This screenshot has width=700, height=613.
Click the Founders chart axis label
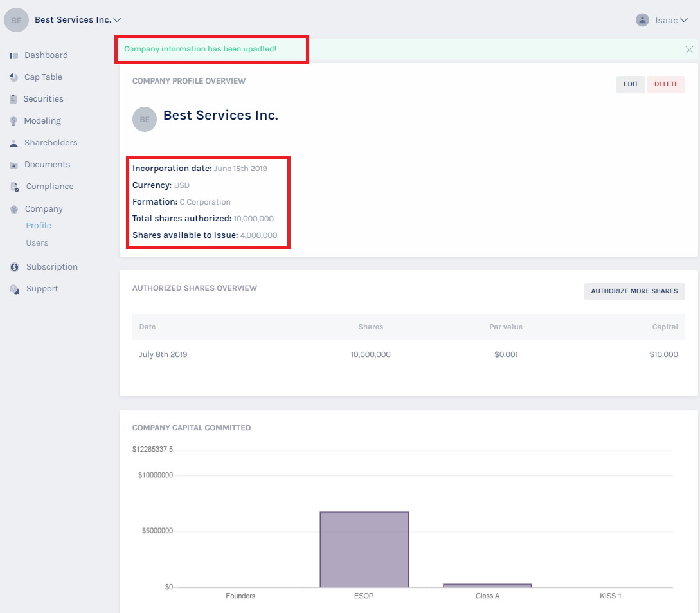point(240,596)
